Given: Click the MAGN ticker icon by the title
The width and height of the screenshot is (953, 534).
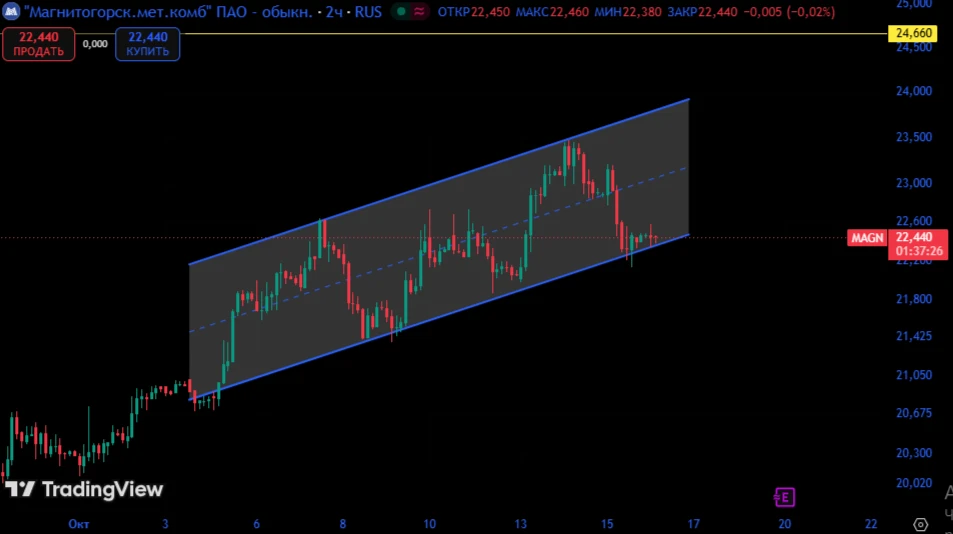Looking at the screenshot, I should (x=11, y=11).
